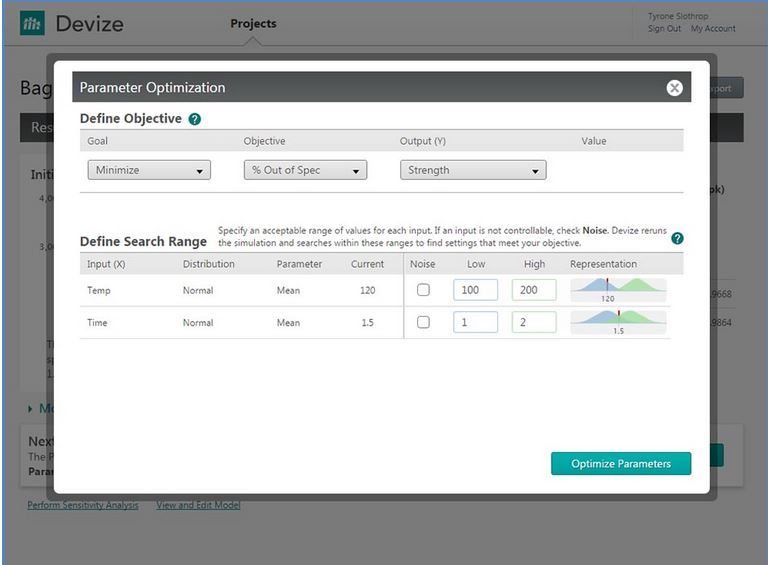Open the Goal dropdown showing Minimize

coord(149,170)
